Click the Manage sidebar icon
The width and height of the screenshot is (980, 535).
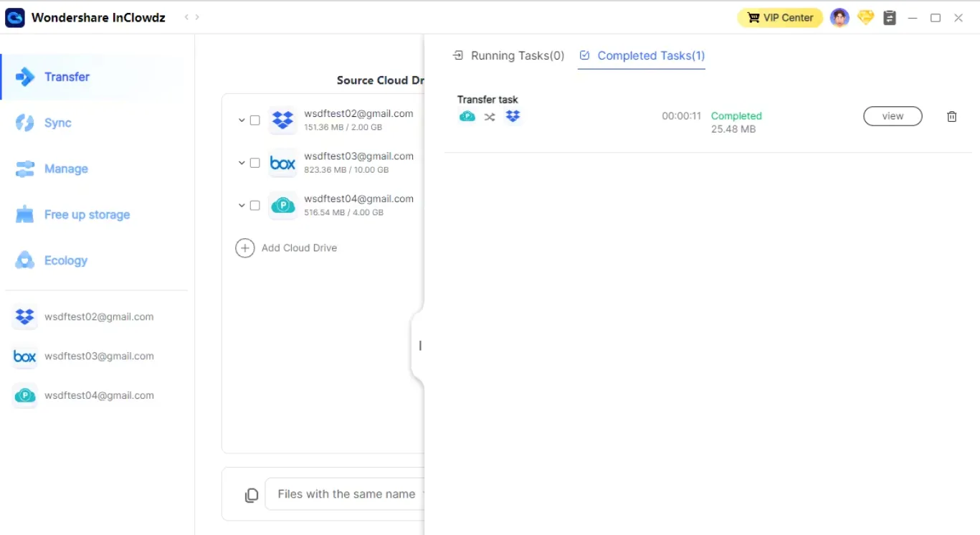click(25, 169)
